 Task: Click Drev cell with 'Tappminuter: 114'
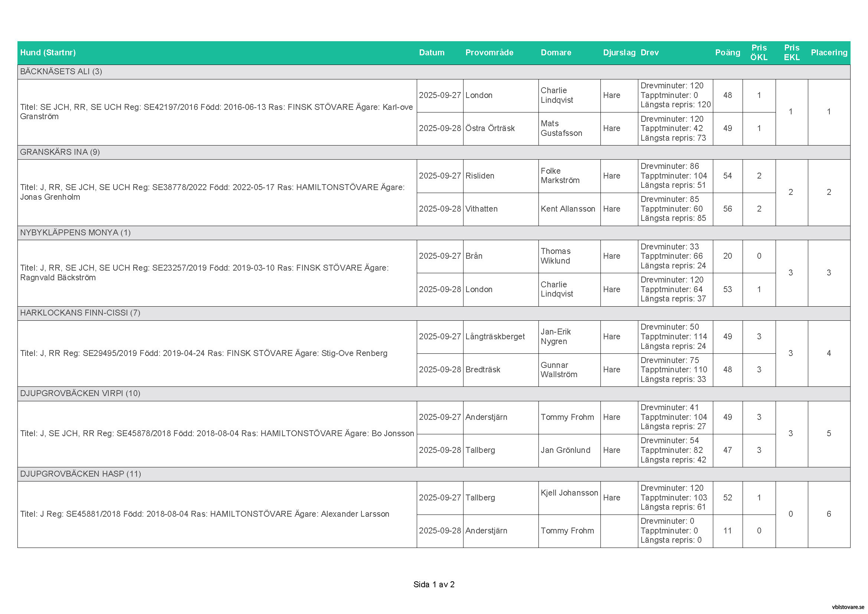[675, 337]
